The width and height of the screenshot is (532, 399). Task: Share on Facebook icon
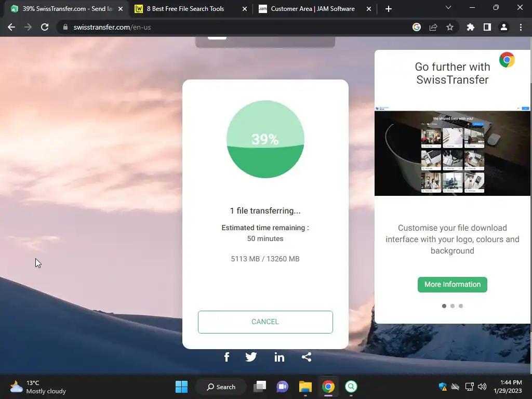227,357
